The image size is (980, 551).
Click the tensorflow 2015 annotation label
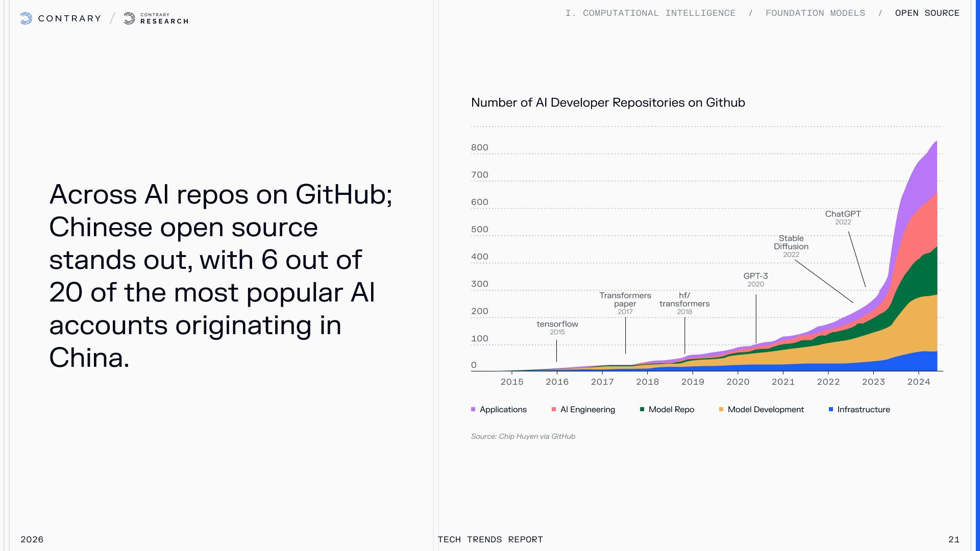pos(557,327)
